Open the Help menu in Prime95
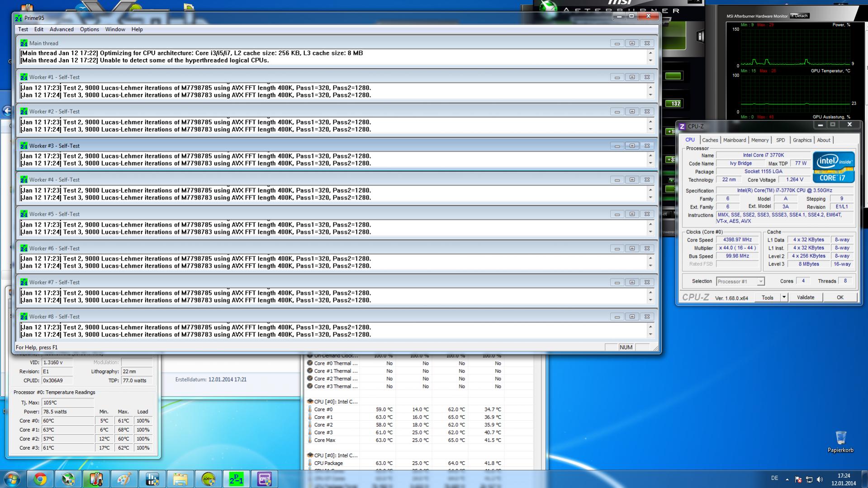Image resolution: width=868 pixels, height=488 pixels. 137,29
